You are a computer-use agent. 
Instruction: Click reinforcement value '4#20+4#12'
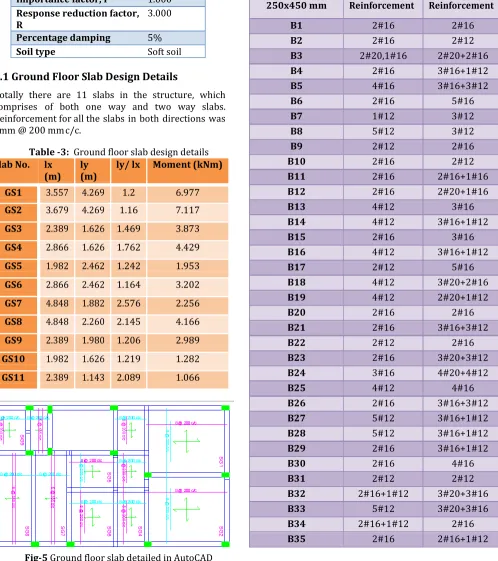463,373
